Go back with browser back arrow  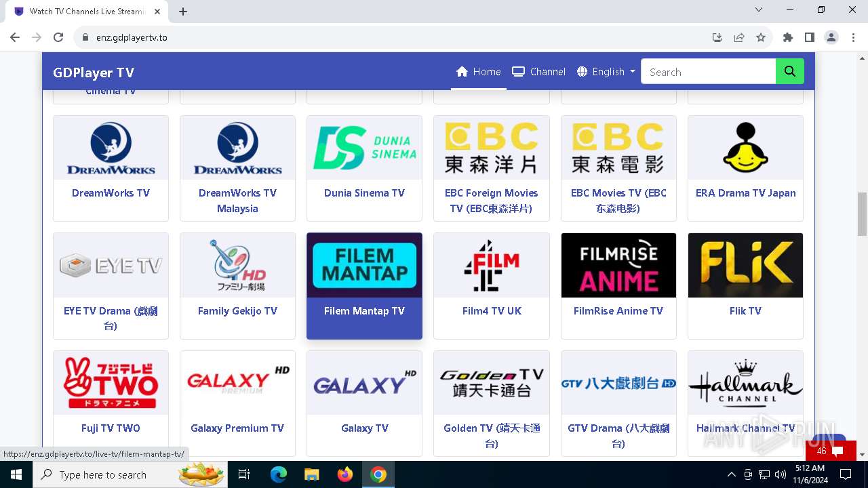coord(15,37)
